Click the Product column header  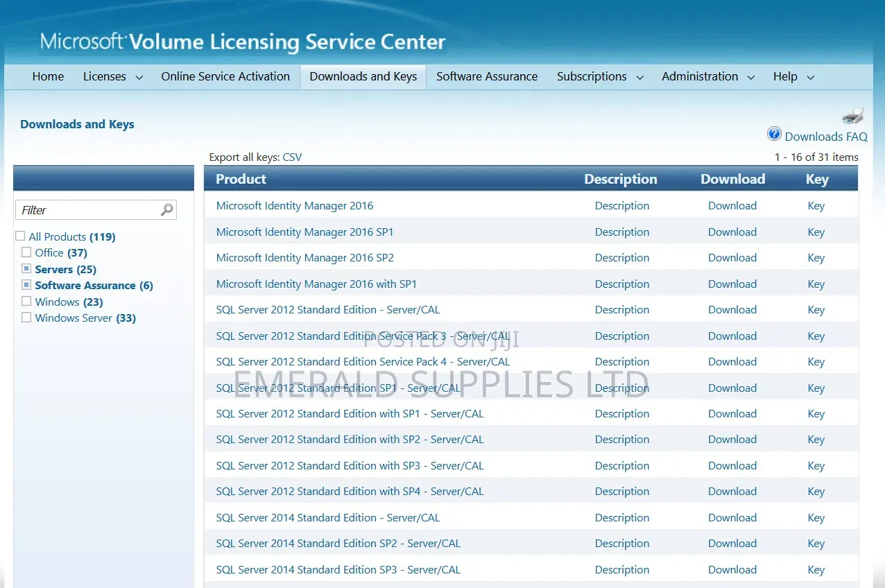pos(241,179)
